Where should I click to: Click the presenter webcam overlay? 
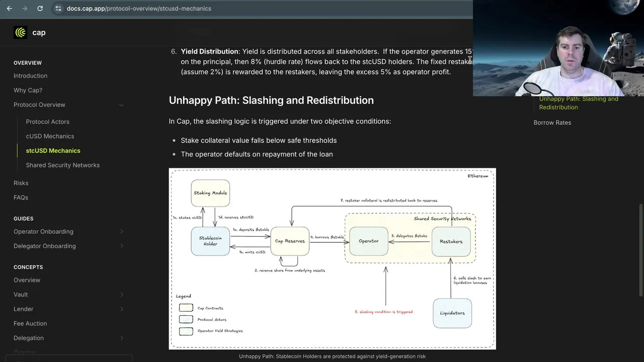[x=558, y=48]
